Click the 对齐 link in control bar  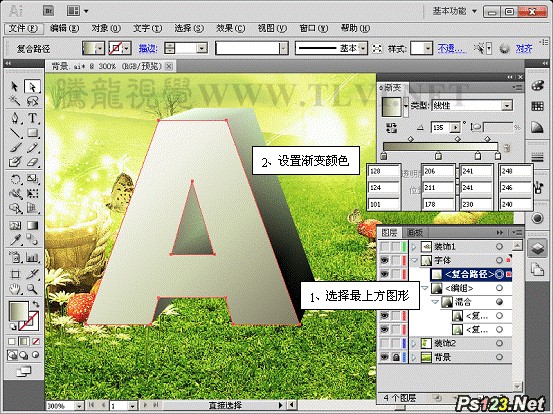(524, 48)
